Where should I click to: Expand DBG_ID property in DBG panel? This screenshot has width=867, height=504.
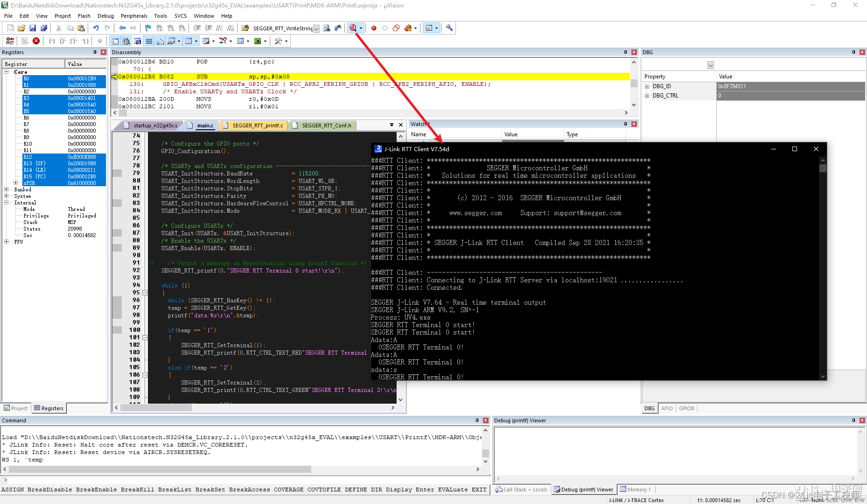click(x=647, y=86)
